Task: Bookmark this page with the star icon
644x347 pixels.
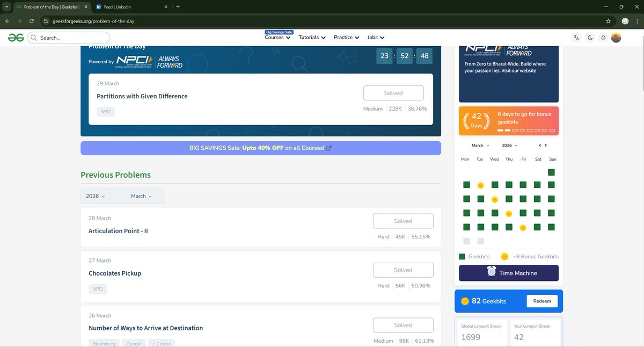Action: [x=608, y=21]
